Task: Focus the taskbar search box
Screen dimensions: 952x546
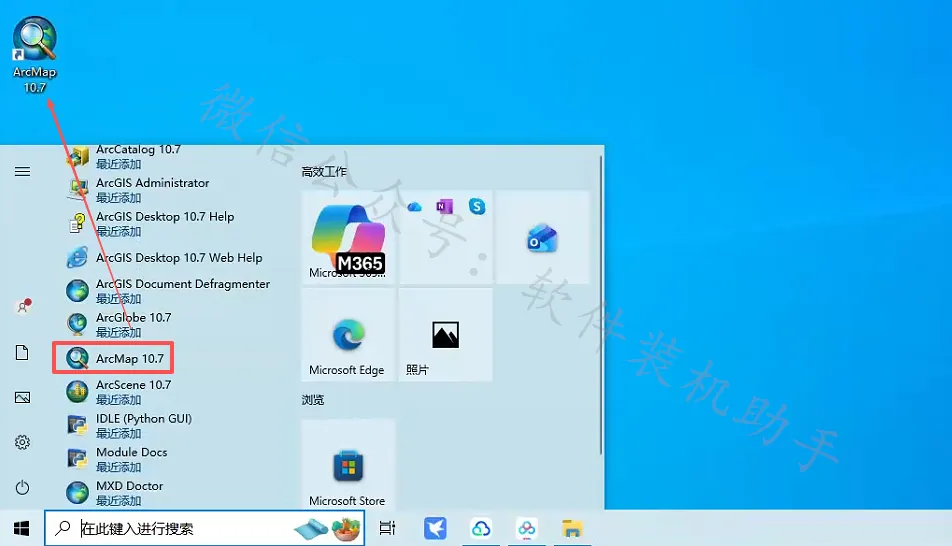Action: point(205,528)
